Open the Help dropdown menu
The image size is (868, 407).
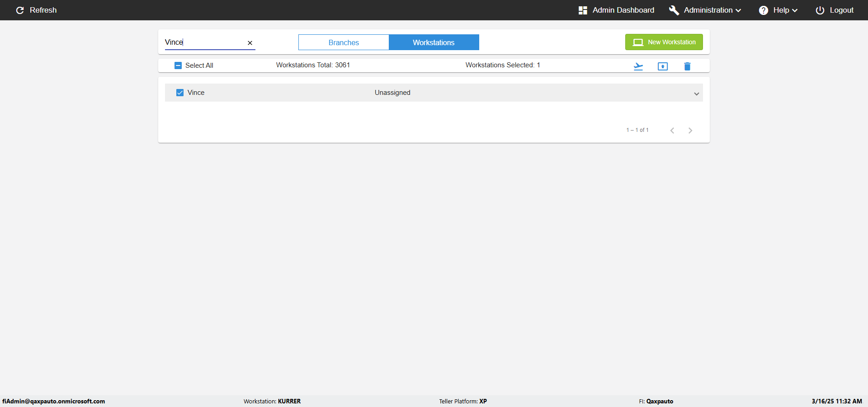coord(785,10)
